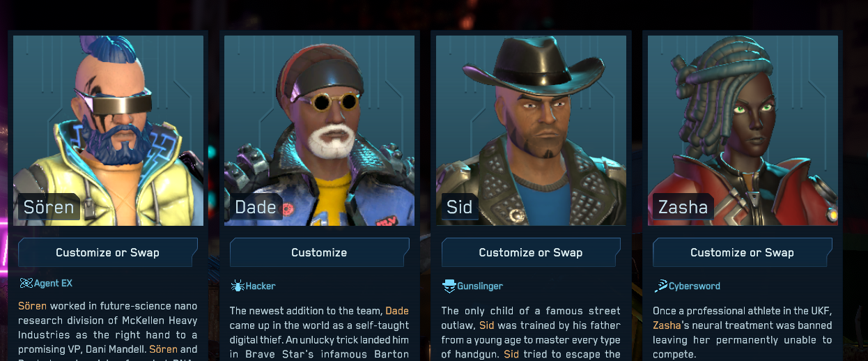Open Customize or Swap for Sören
Screen dimensions: 868x361
click(x=108, y=252)
